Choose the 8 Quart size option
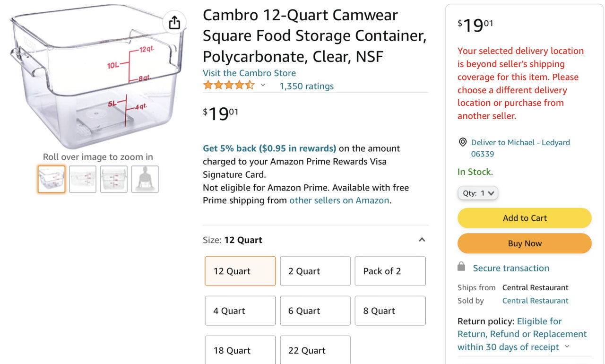Image resolution: width=605 pixels, height=364 pixels. [390, 311]
